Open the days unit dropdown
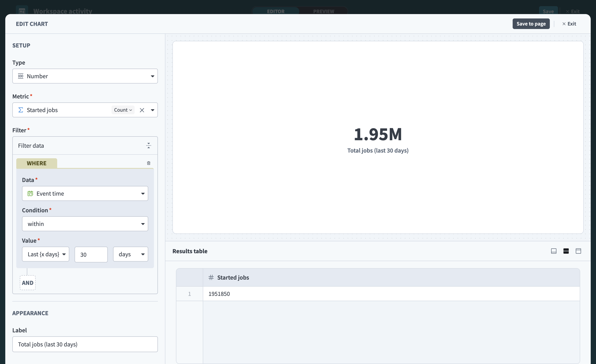This screenshot has height=364, width=596. 131,254
